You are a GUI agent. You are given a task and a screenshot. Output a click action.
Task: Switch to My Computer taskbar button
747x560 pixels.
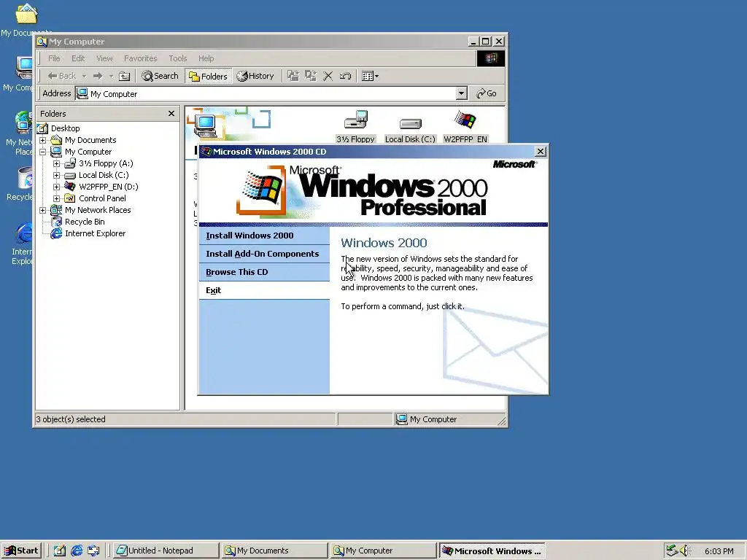[x=383, y=551]
